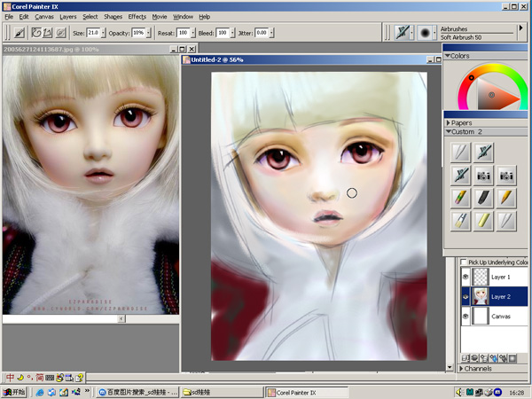Viewport: 532px width, 399px height.
Task: Expand the Channels panel
Action: coord(461,369)
